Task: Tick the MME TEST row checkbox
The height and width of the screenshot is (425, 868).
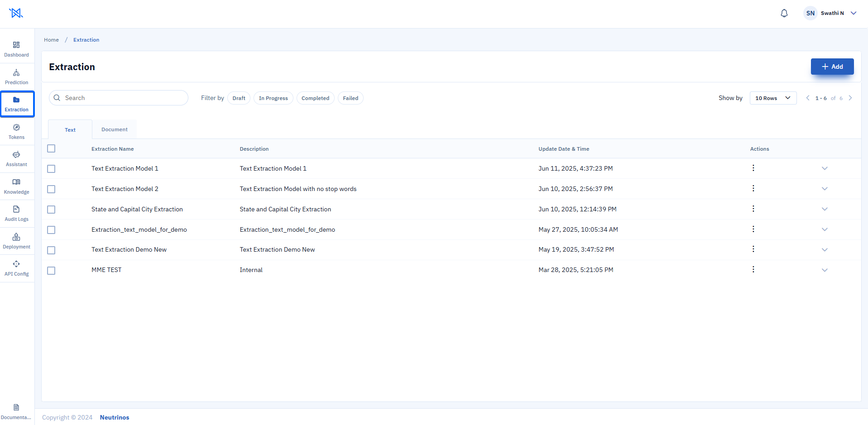Action: click(51, 271)
